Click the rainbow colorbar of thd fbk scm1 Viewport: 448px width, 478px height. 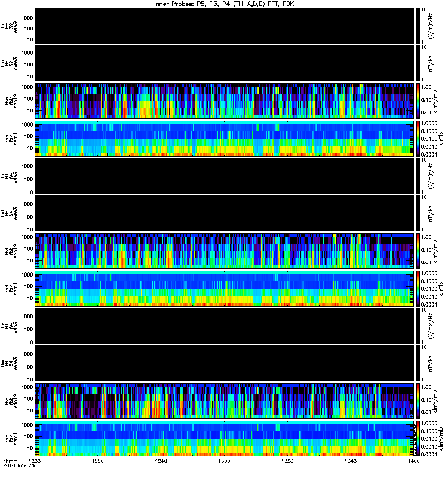(418, 289)
